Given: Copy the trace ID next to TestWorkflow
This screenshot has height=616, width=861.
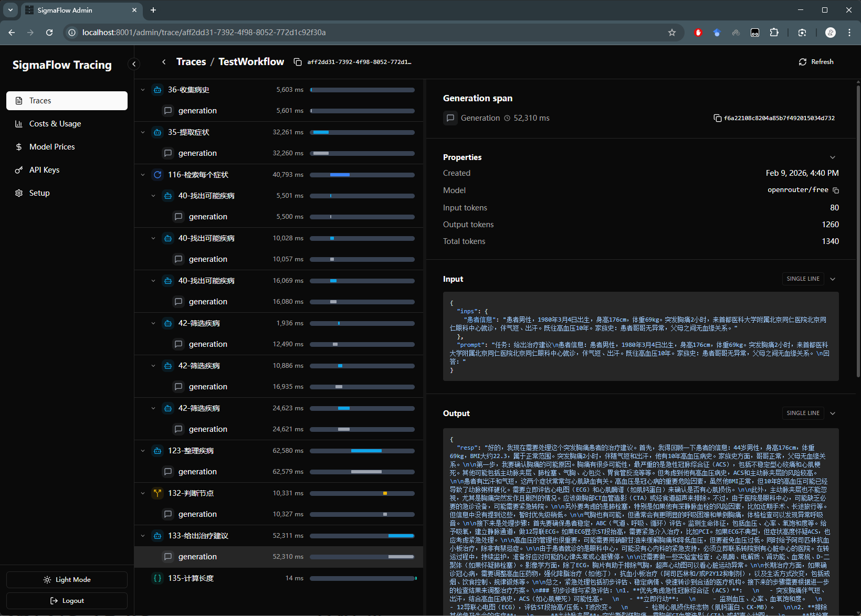Looking at the screenshot, I should coord(298,62).
